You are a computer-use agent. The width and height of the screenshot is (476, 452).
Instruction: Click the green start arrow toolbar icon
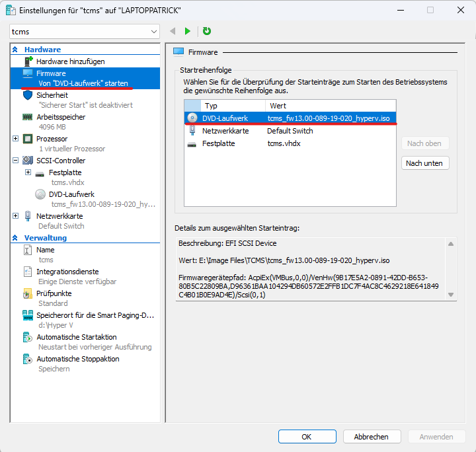click(188, 31)
